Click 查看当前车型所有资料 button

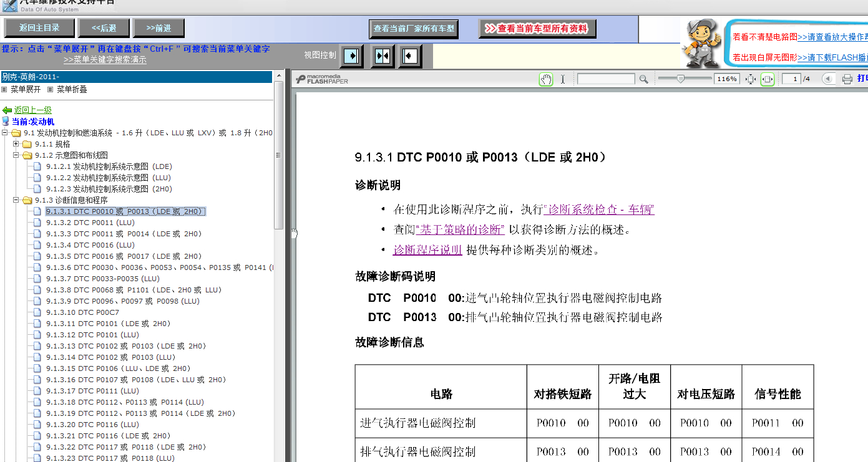(537, 29)
